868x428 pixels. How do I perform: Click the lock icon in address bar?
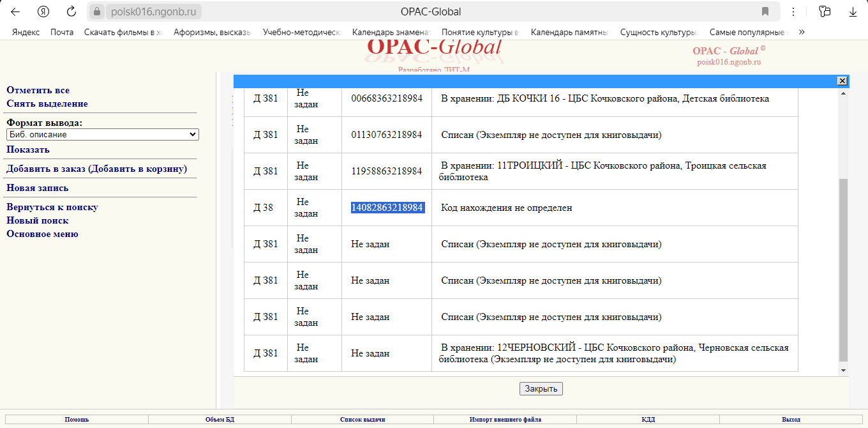(x=97, y=11)
